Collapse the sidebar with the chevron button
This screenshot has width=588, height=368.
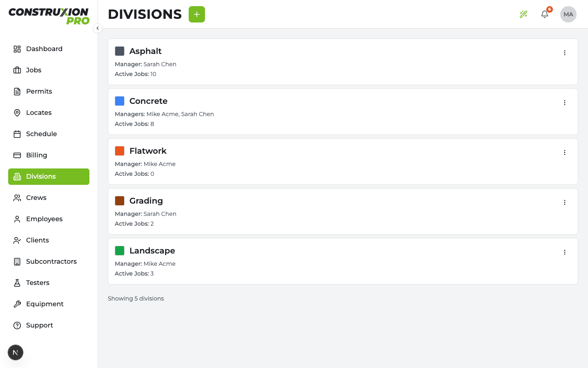(98, 28)
